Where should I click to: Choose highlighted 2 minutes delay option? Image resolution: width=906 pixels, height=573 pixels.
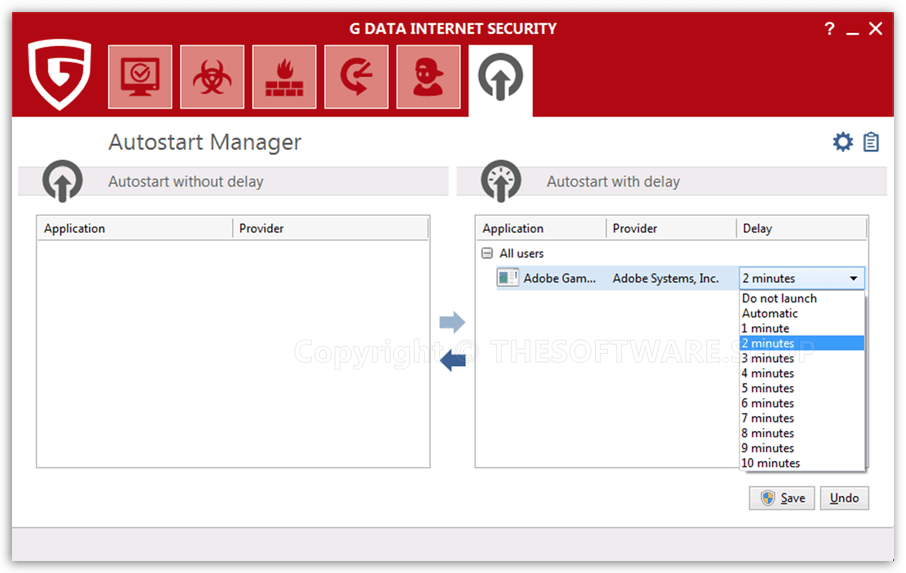802,343
